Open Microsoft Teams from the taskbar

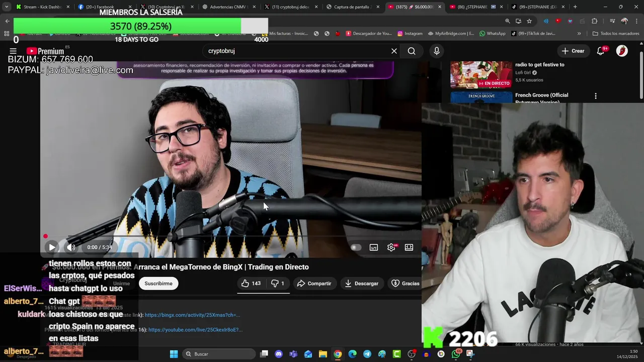pyautogui.click(x=293, y=354)
